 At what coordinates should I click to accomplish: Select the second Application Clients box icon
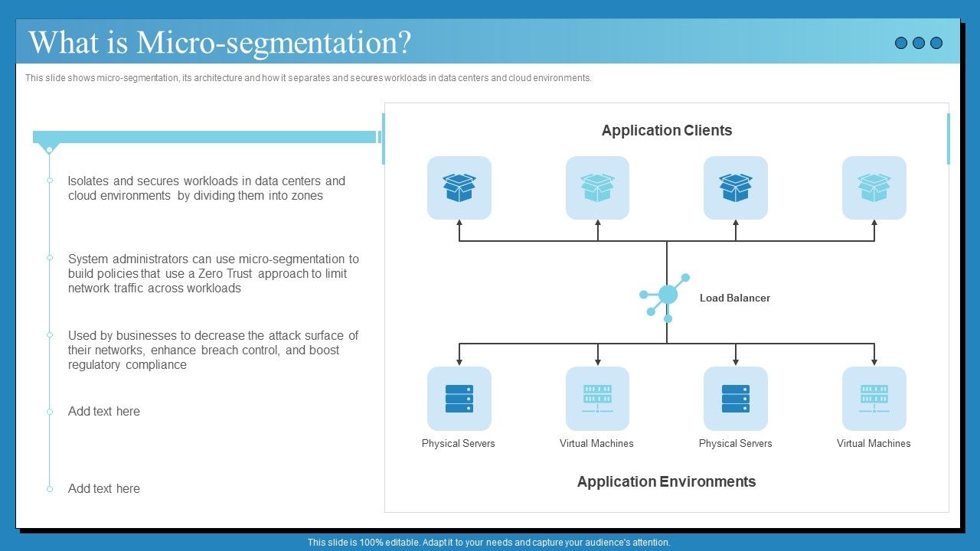597,187
